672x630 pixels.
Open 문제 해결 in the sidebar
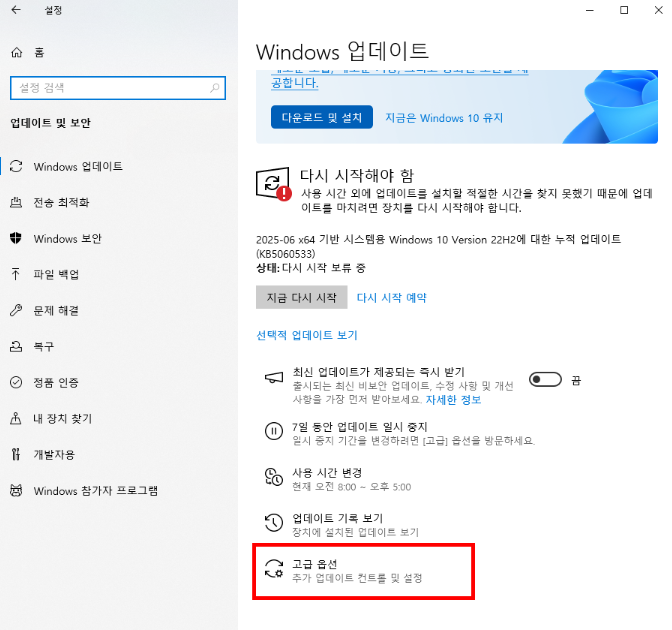click(x=56, y=310)
